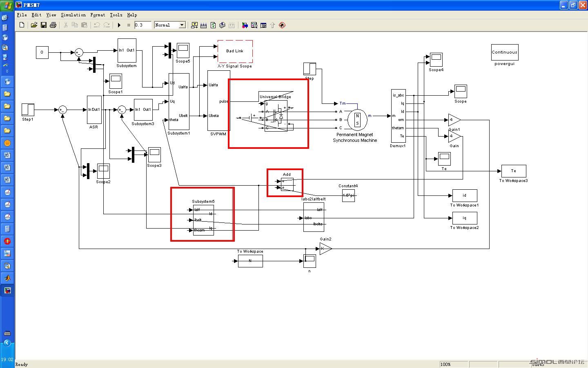Open the Simulation menu

click(73, 15)
